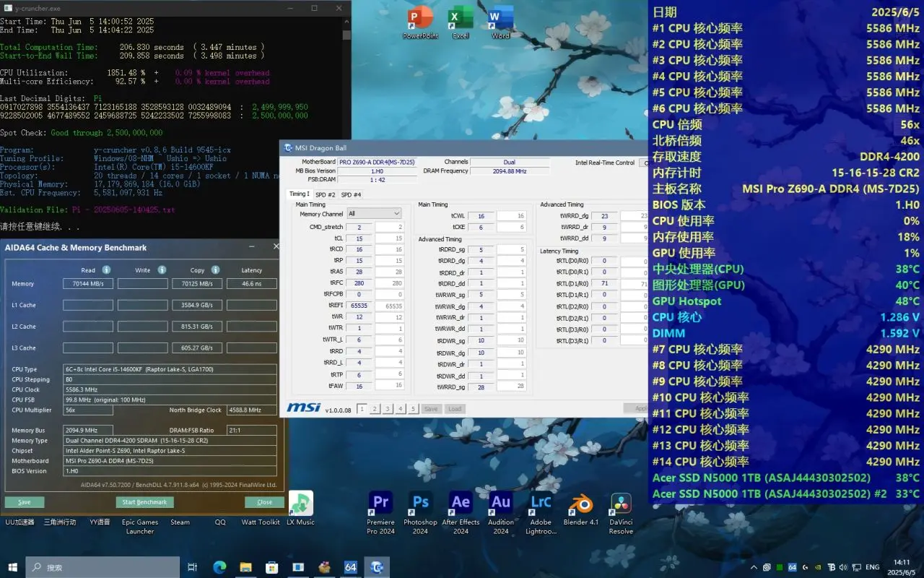The width and height of the screenshot is (924, 578).
Task: Click the Windows taskbar search box
Action: point(103,567)
